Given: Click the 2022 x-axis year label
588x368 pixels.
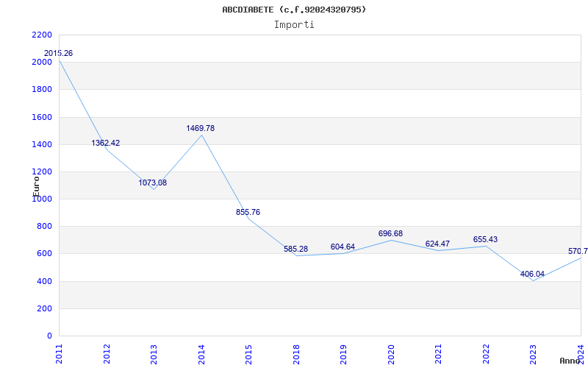Looking at the screenshot, I should coord(487,354).
